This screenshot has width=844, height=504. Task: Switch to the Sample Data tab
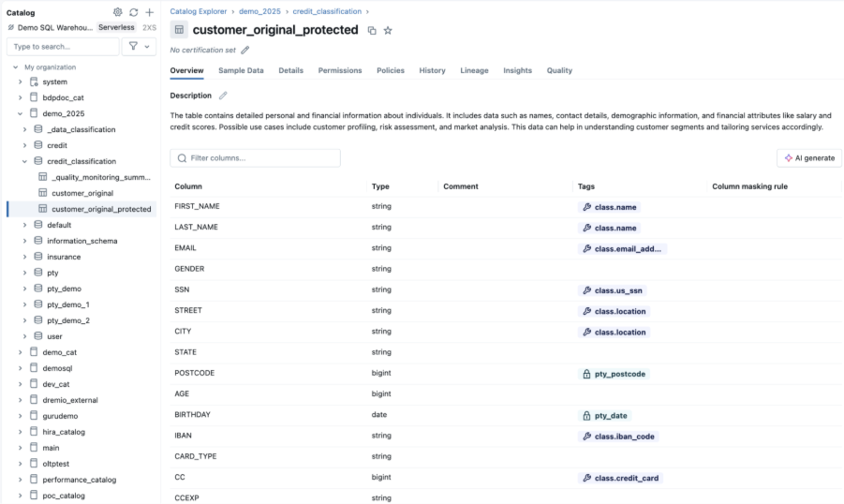(x=241, y=70)
